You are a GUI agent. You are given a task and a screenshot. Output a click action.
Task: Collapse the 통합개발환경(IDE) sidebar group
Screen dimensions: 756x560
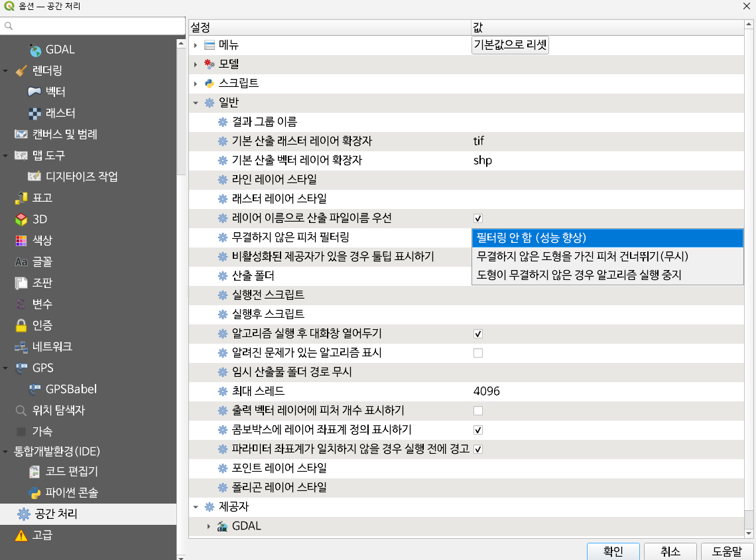click(5, 451)
